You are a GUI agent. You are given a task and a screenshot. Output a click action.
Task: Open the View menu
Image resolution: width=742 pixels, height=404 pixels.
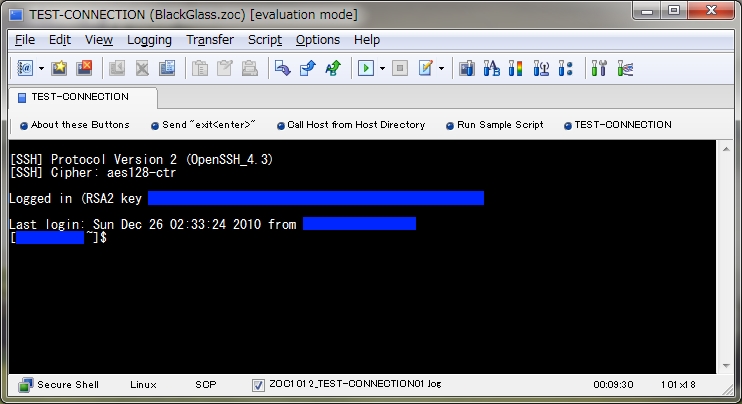pos(99,40)
